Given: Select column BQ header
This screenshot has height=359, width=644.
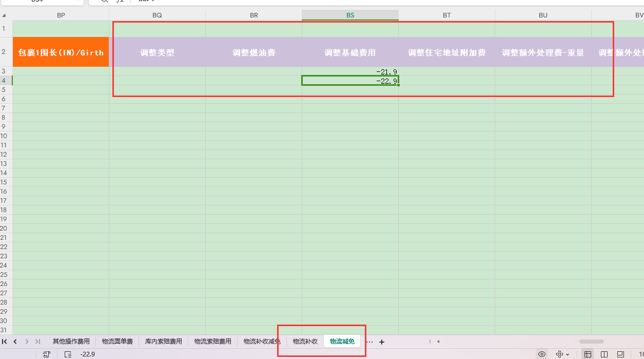Looking at the screenshot, I should [157, 15].
